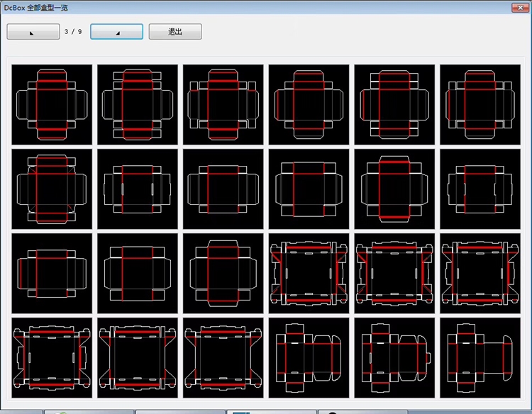
Task: Go to previous page of box types
Action: pyautogui.click(x=33, y=31)
